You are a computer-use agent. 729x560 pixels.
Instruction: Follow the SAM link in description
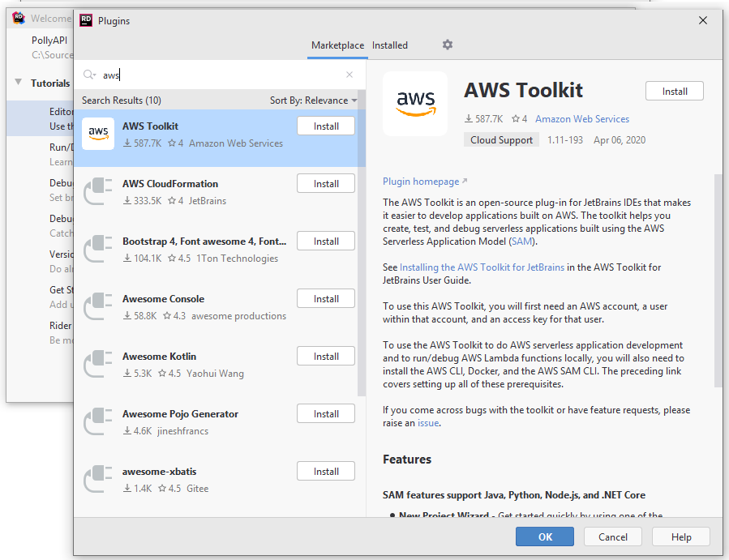(x=521, y=242)
